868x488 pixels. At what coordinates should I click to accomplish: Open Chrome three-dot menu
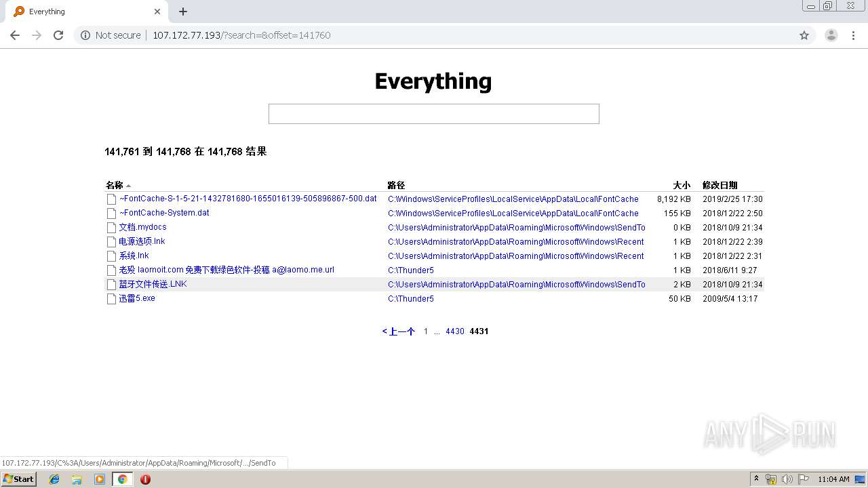(x=853, y=35)
